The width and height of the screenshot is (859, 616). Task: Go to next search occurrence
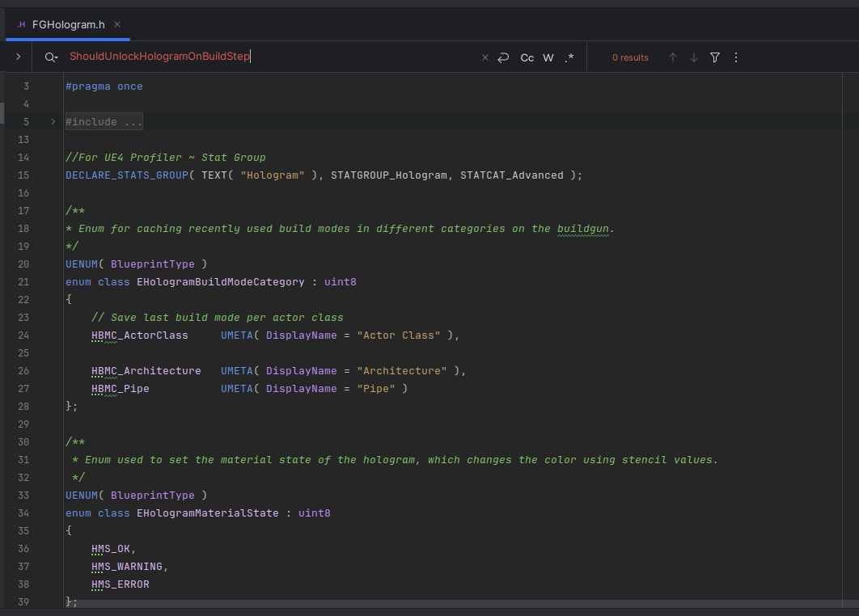693,57
